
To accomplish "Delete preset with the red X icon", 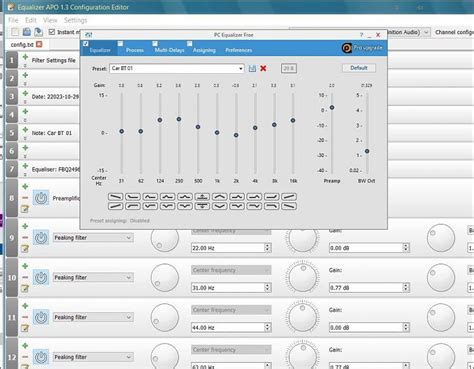I will [263, 68].
